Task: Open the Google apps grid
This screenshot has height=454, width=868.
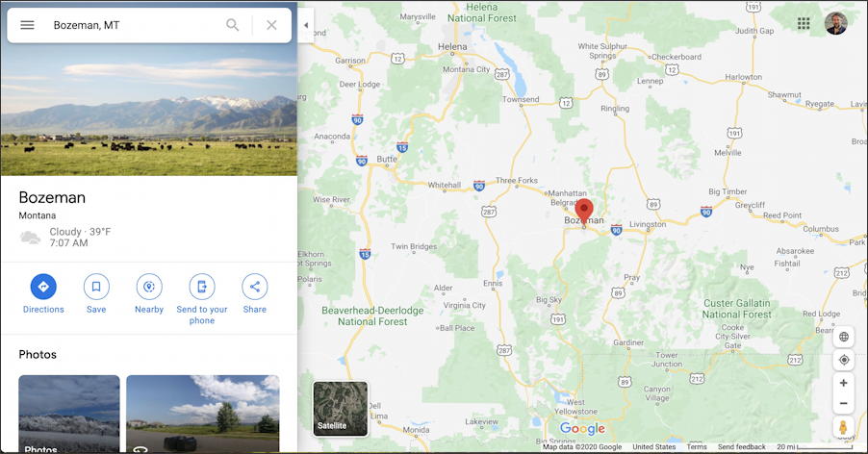Action: point(804,23)
